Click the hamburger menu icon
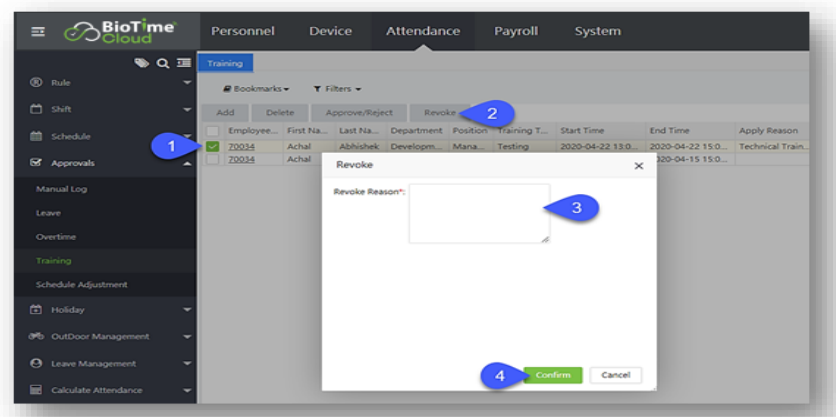Image resolution: width=836 pixels, height=417 pixels. point(37,32)
